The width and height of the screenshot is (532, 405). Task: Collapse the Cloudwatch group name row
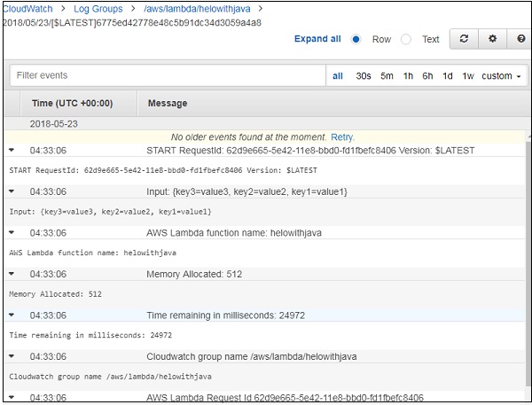12,356
